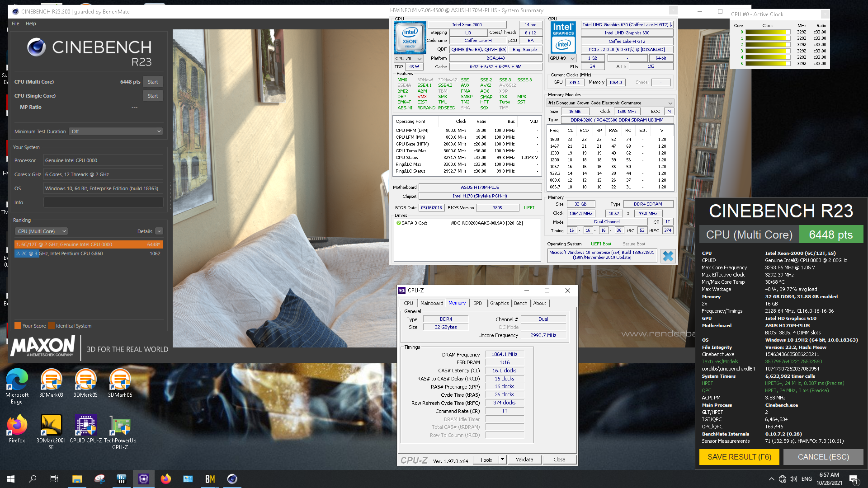Click SAVE RESULT (F6) button

(x=739, y=457)
